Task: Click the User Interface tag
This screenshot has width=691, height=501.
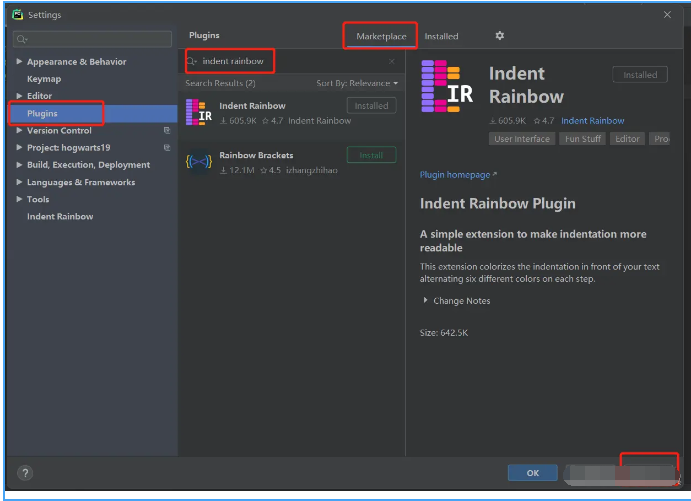Action: pos(522,139)
